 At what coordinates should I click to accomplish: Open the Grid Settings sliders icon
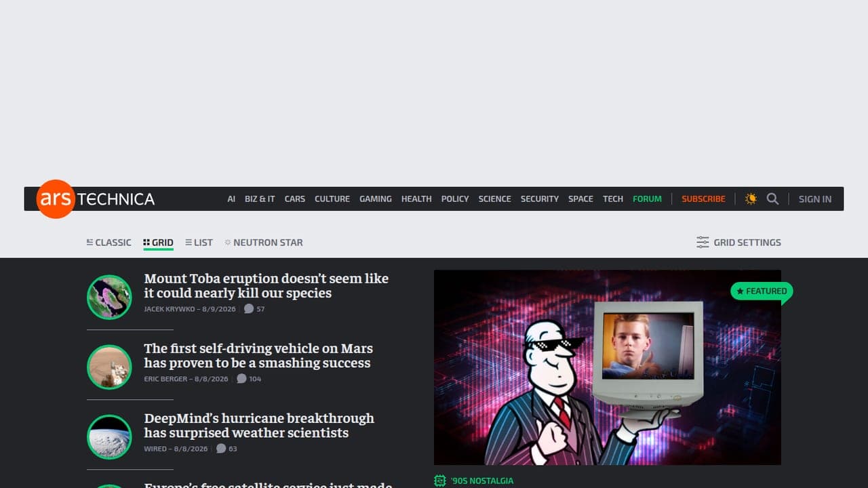point(703,242)
